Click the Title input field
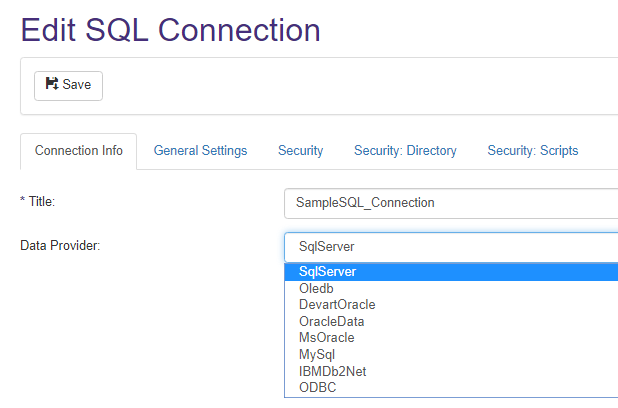 (x=450, y=202)
